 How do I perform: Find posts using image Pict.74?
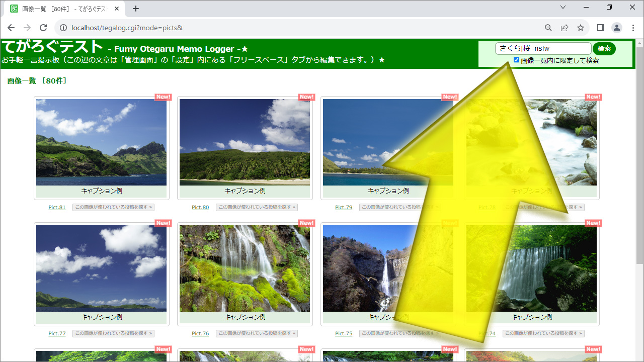coord(543,333)
